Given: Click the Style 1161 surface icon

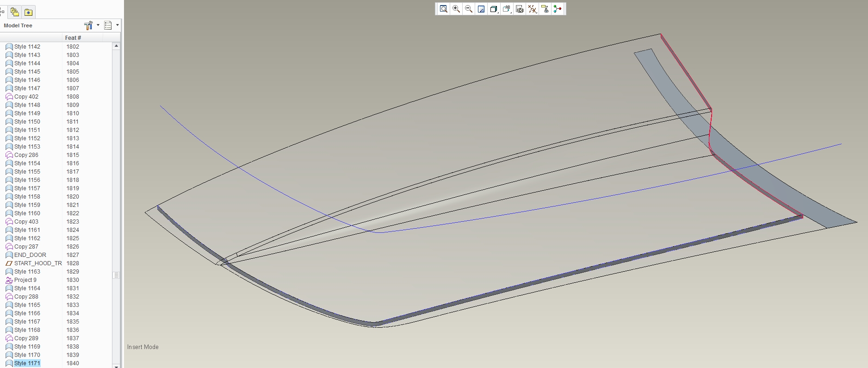Looking at the screenshot, I should pyautogui.click(x=9, y=230).
